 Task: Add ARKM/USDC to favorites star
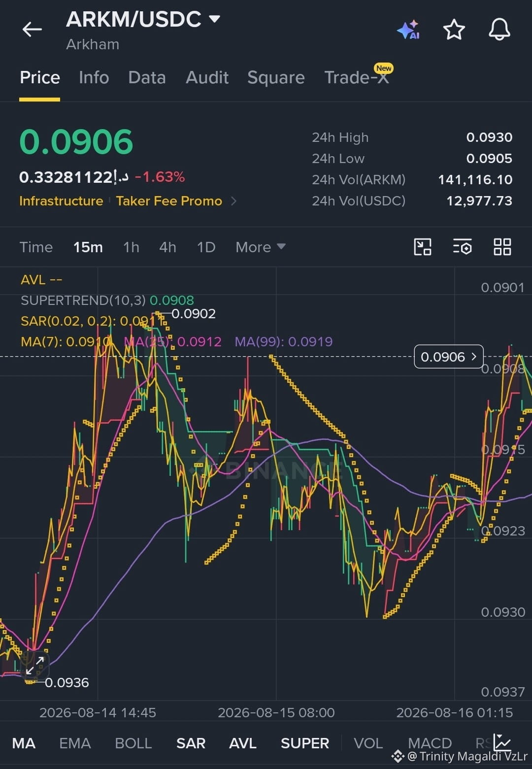454,30
